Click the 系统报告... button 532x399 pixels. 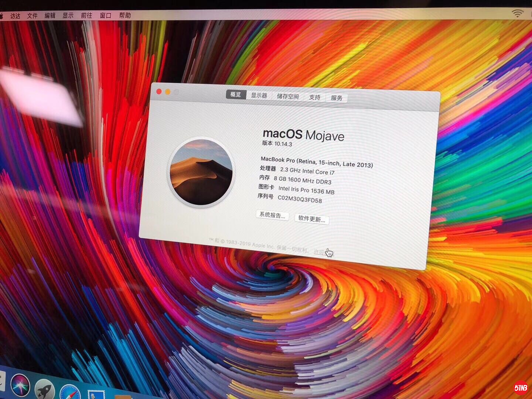pyautogui.click(x=272, y=215)
